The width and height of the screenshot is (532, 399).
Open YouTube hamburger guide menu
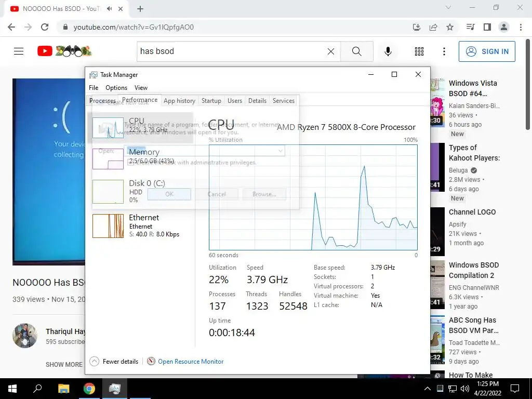pyautogui.click(x=19, y=51)
